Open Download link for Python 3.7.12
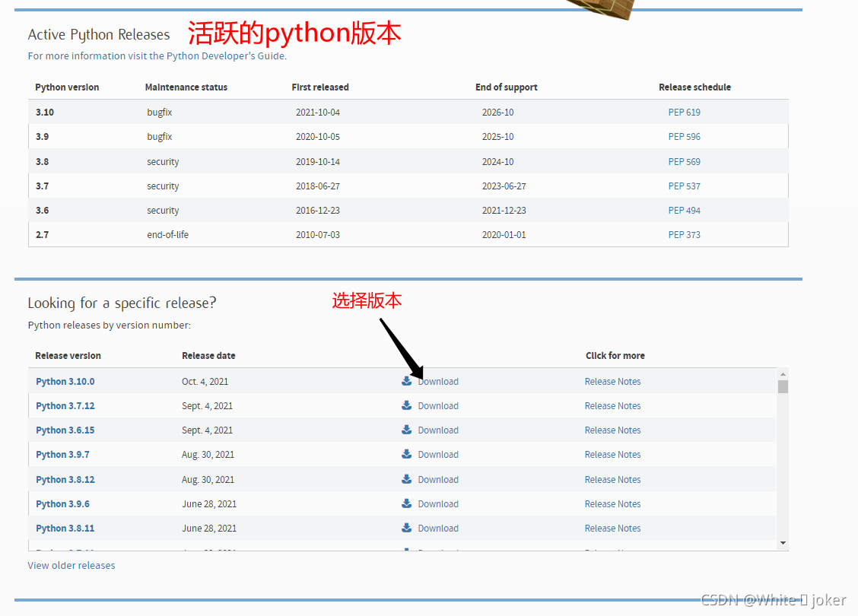Viewport: 858px width, 616px height. 438,406
